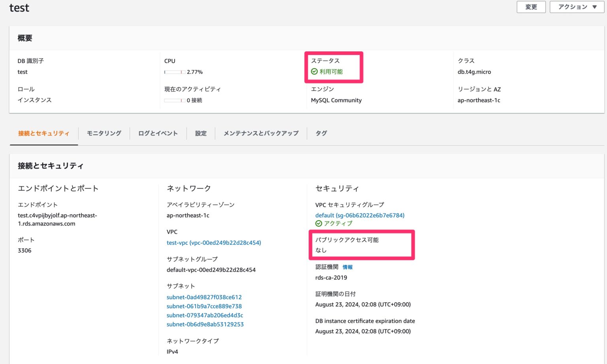Click the current activity connections bar
The height and width of the screenshot is (364, 607).
coord(175,101)
